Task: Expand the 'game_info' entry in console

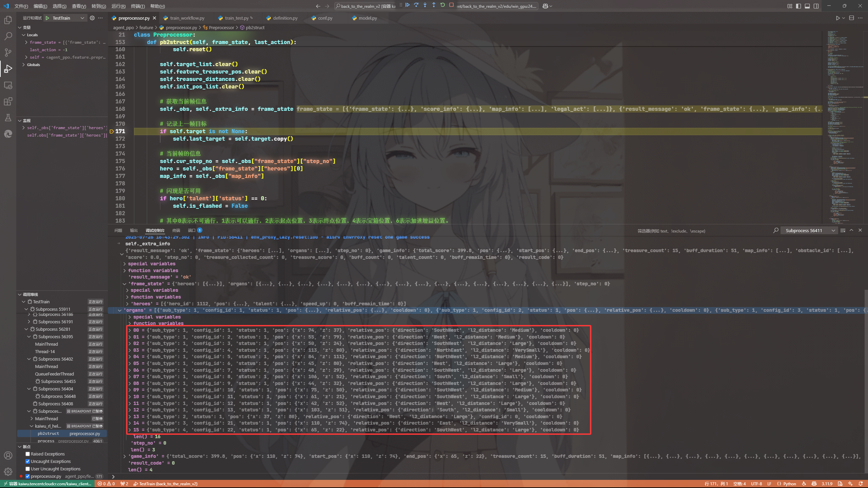Action: tap(124, 456)
